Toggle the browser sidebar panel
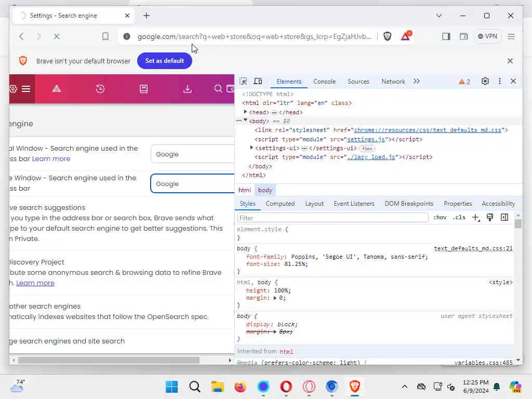Image resolution: width=532 pixels, height=399 pixels. click(x=446, y=36)
